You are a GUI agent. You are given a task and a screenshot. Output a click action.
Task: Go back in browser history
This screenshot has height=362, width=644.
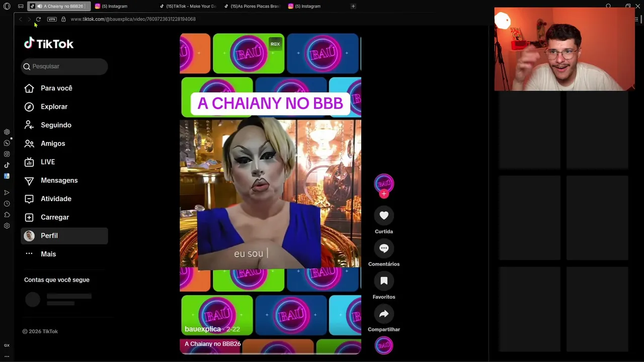20,19
